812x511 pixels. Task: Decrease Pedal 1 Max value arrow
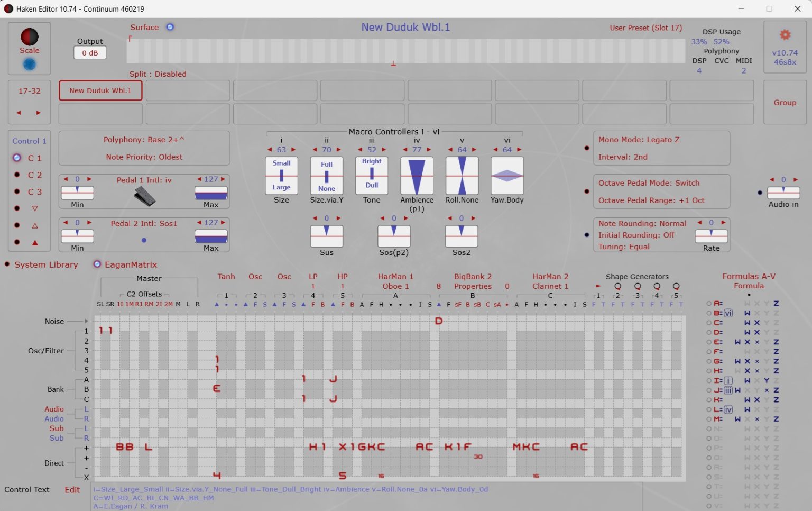click(x=199, y=179)
